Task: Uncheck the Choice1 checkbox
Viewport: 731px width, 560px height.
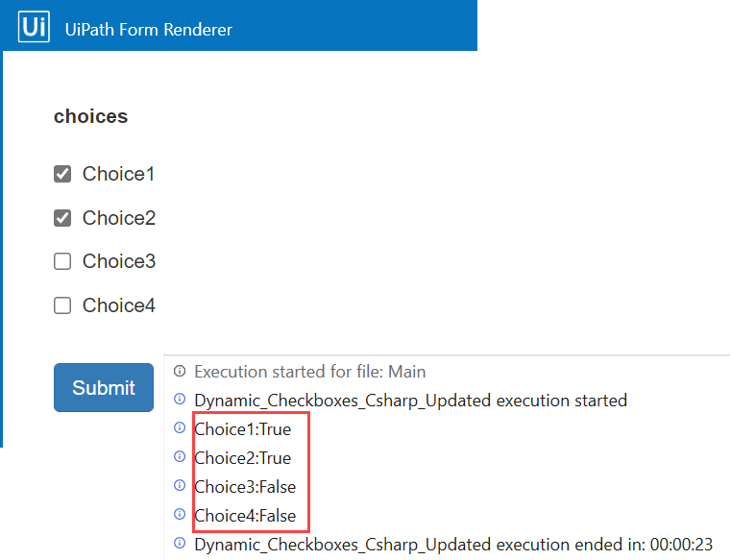Action: pos(62,174)
